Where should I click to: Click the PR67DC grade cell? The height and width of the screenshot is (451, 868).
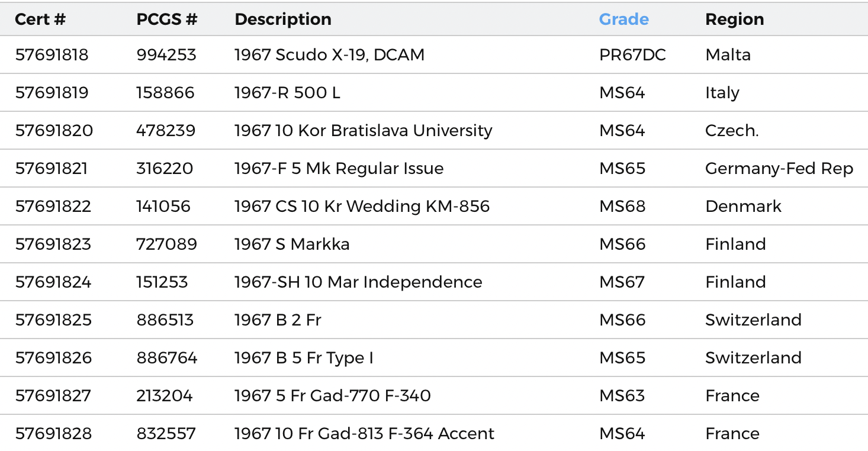632,55
